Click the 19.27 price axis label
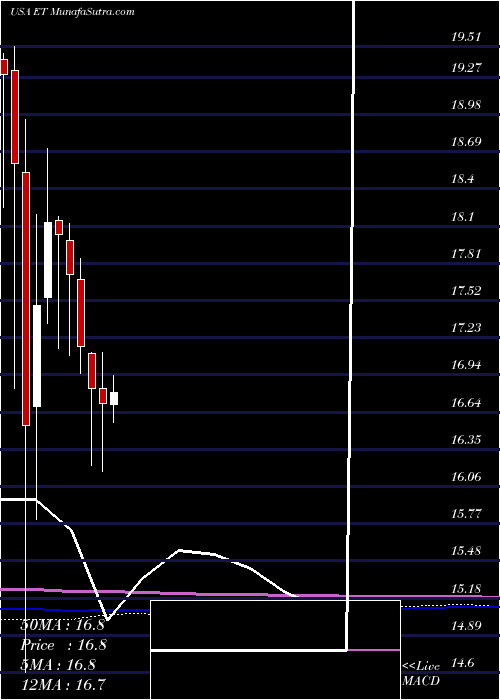Image resolution: width=500 pixels, height=700 pixels. click(466, 68)
